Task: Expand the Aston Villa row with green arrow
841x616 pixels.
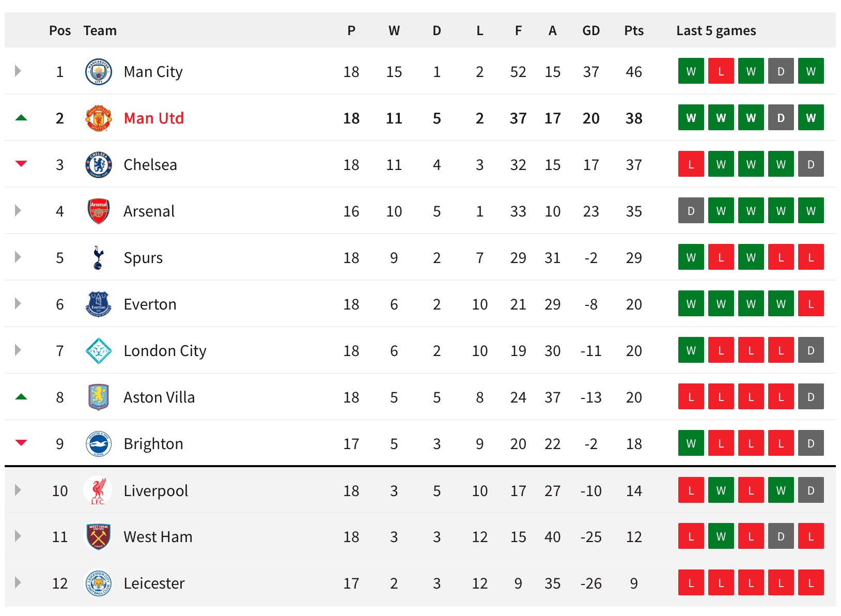Action: tap(21, 397)
